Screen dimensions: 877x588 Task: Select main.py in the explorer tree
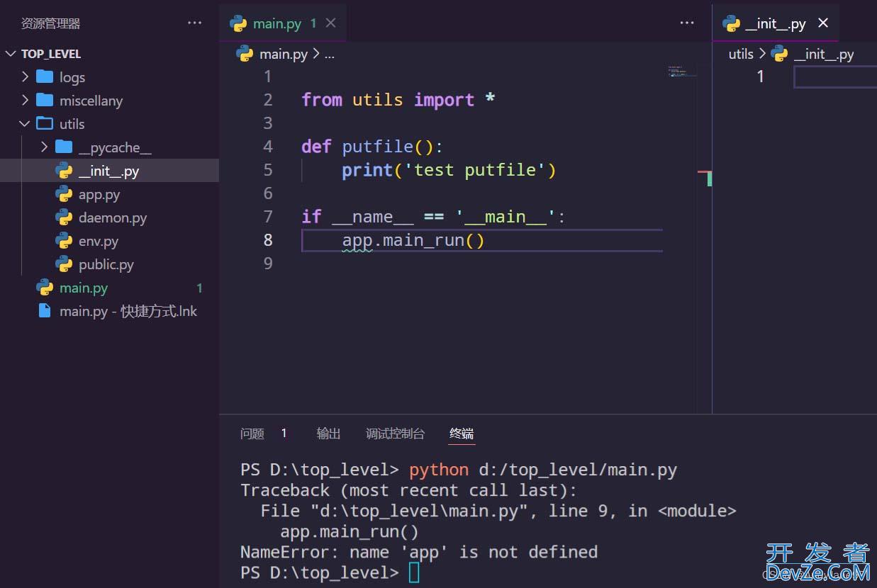tap(109, 288)
